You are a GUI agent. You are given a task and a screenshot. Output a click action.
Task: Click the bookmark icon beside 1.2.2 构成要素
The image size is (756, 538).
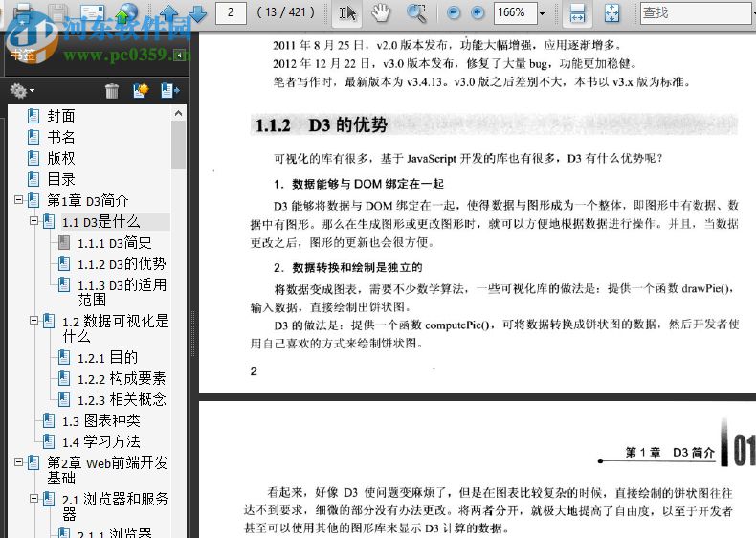tap(64, 378)
